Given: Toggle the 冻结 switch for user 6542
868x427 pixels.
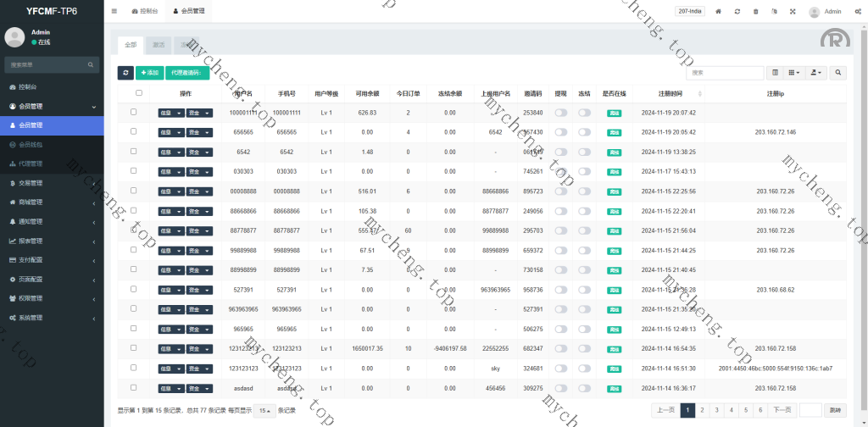Looking at the screenshot, I should coord(584,151).
